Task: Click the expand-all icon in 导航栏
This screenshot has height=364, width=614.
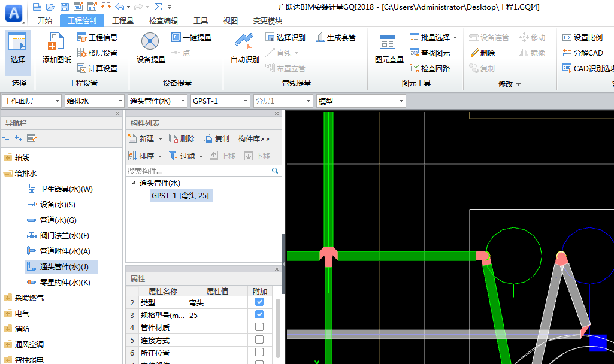Action: pyautogui.click(x=19, y=138)
